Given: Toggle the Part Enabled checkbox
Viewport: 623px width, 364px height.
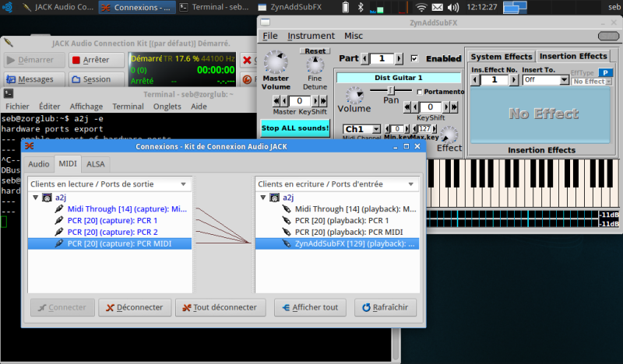Looking at the screenshot, I should (x=414, y=59).
